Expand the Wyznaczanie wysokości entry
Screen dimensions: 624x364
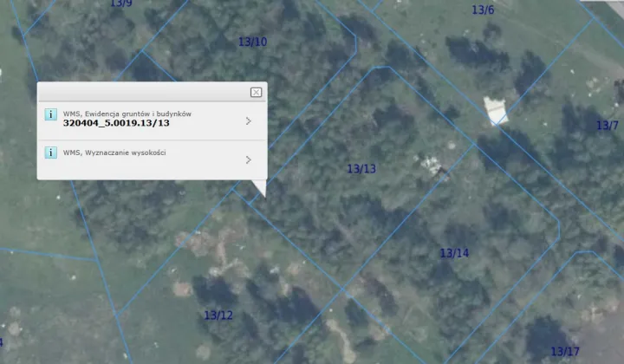pyautogui.click(x=249, y=160)
